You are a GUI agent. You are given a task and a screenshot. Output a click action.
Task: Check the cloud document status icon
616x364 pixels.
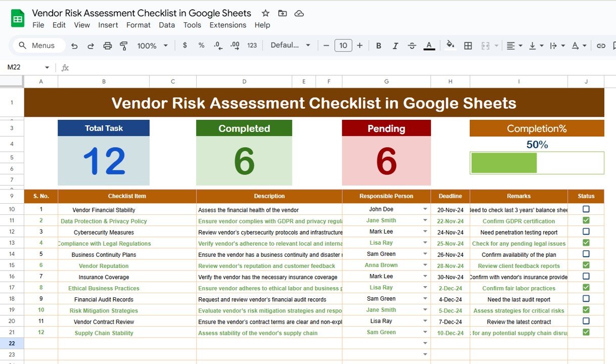[299, 13]
